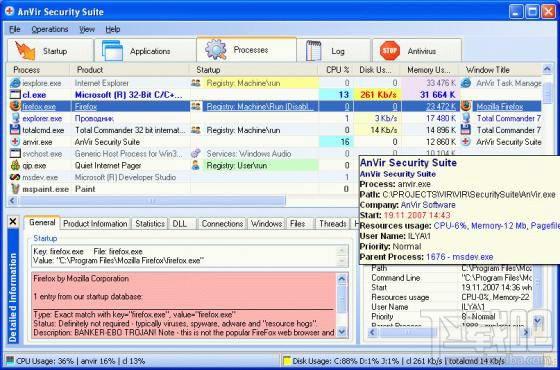Open the File menu
The image size is (560, 370).
click(15, 29)
